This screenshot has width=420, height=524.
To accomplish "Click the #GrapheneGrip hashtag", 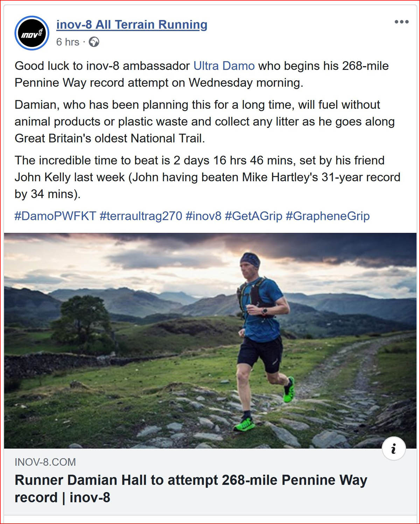I will (x=328, y=216).
